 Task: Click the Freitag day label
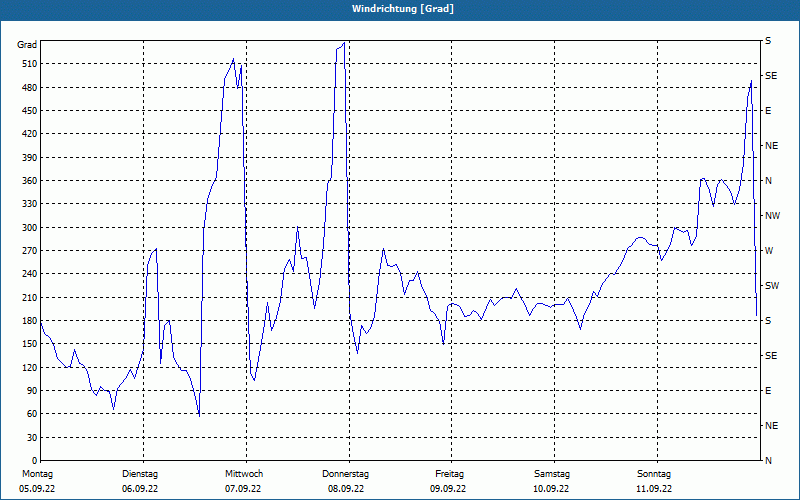tap(449, 474)
